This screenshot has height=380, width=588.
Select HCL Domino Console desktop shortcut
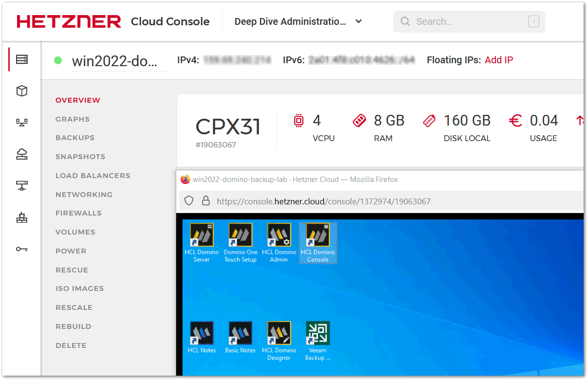point(318,243)
